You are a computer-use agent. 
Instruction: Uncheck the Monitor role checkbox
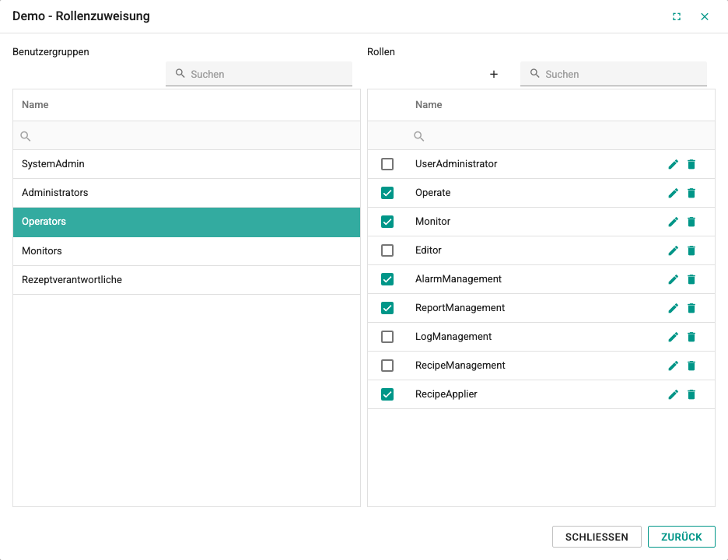click(387, 222)
